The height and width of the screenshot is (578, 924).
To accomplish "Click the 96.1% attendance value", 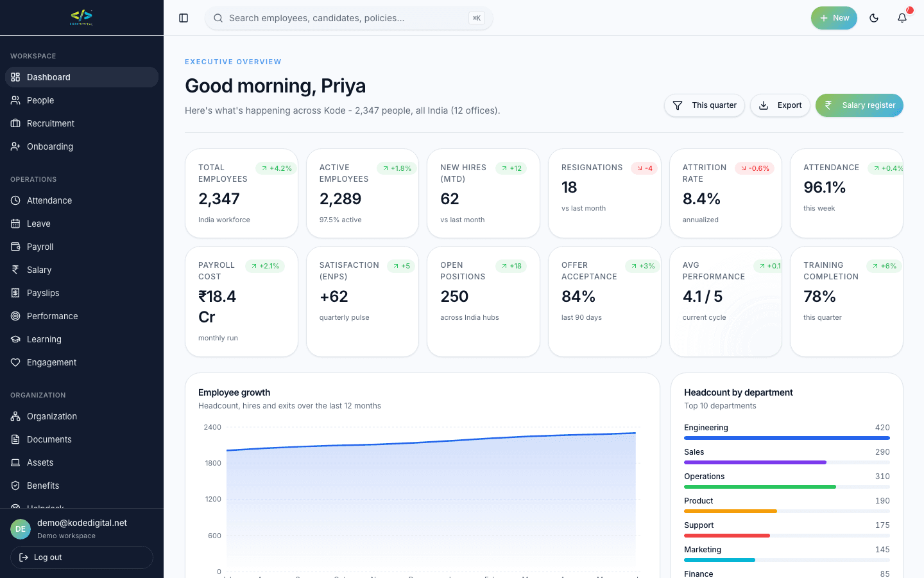I will click(825, 188).
